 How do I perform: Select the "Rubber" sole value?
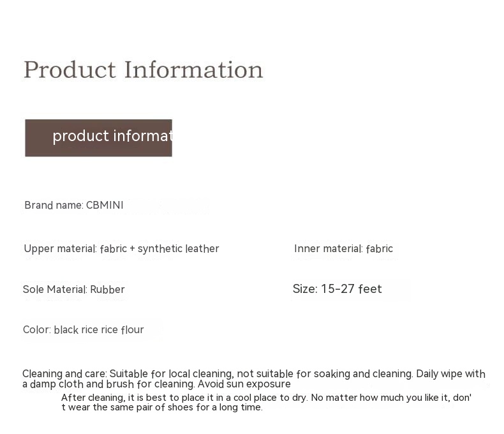(x=107, y=290)
